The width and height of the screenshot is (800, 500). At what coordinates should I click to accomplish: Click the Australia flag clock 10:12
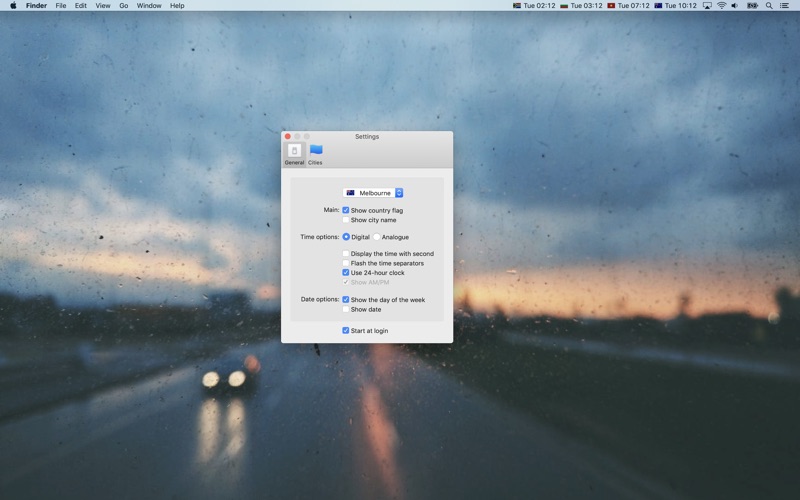tap(676, 6)
